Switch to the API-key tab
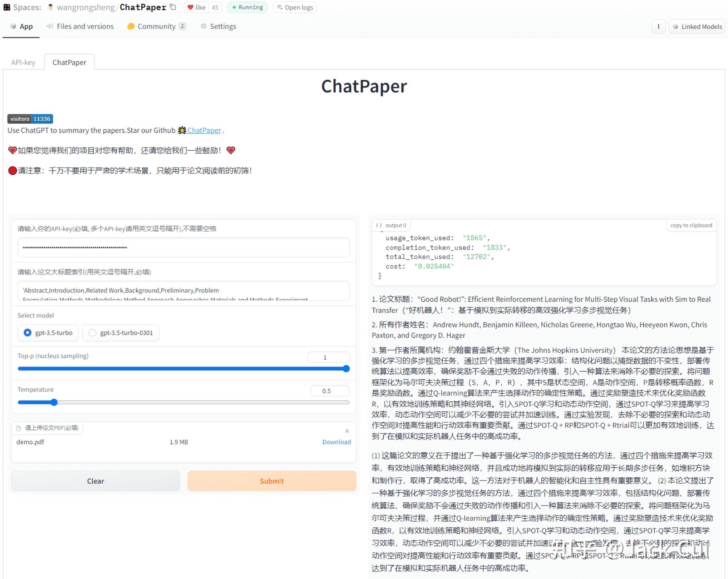Viewport: 728px width, 579px height. (x=23, y=62)
